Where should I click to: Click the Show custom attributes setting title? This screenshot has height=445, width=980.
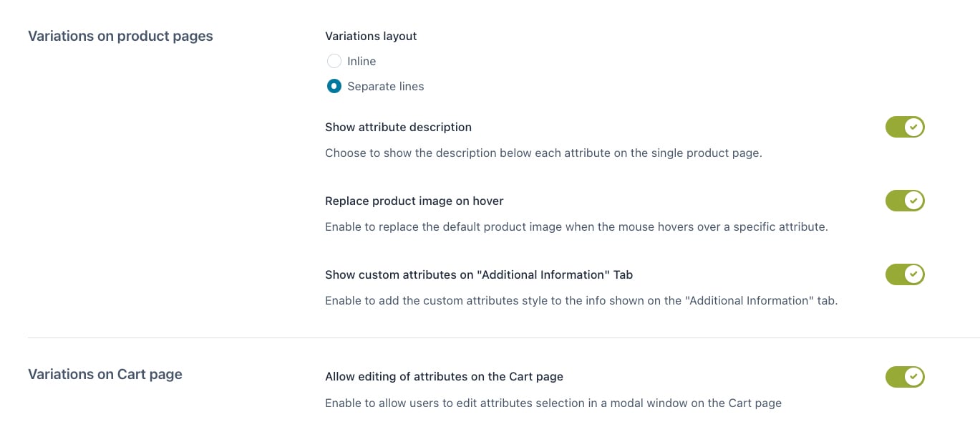pyautogui.click(x=479, y=274)
